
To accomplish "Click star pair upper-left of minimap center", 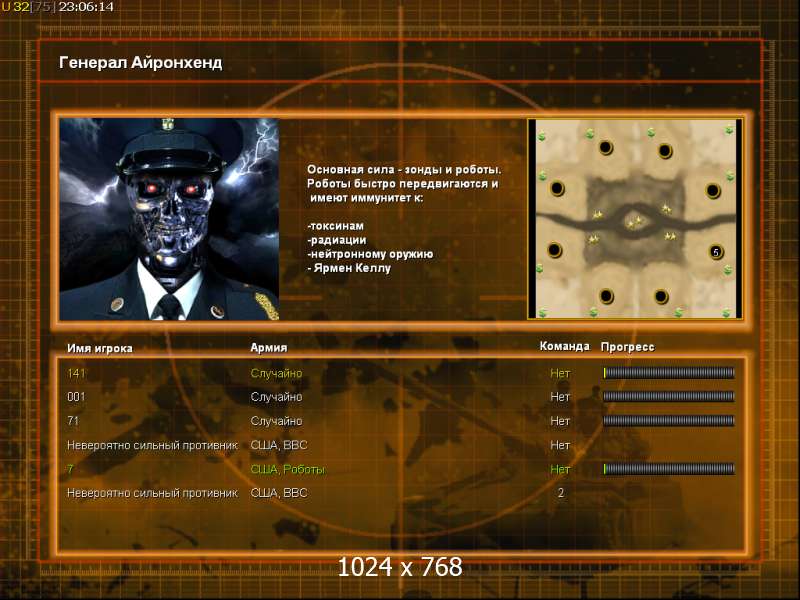I will 598,215.
